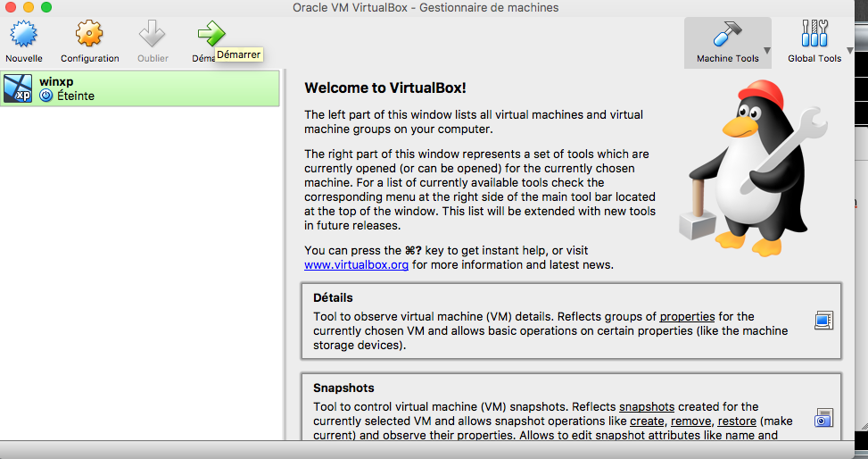
Task: Open Snapshots tool via camera icon
Action: coord(823,418)
